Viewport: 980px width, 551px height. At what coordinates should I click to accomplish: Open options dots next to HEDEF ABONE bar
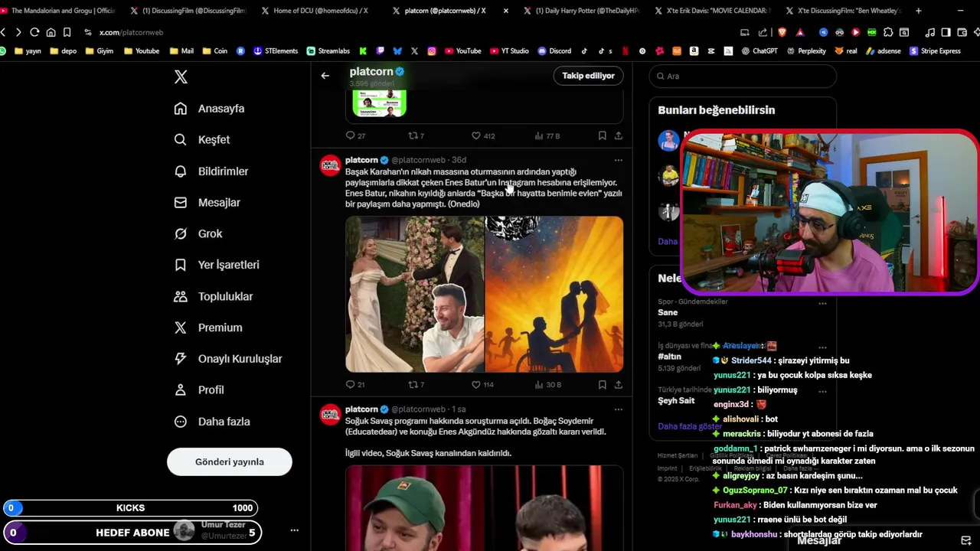[x=294, y=530]
